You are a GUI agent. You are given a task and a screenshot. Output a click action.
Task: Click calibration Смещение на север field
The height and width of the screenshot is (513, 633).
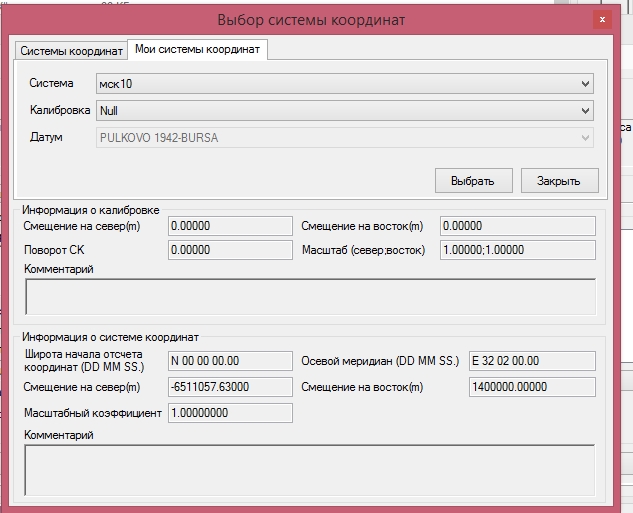[229, 226]
